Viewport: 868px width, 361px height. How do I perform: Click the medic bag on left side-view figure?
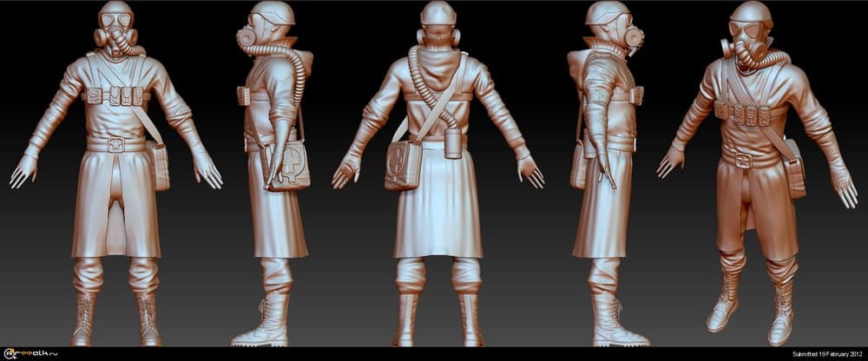[x=288, y=167]
